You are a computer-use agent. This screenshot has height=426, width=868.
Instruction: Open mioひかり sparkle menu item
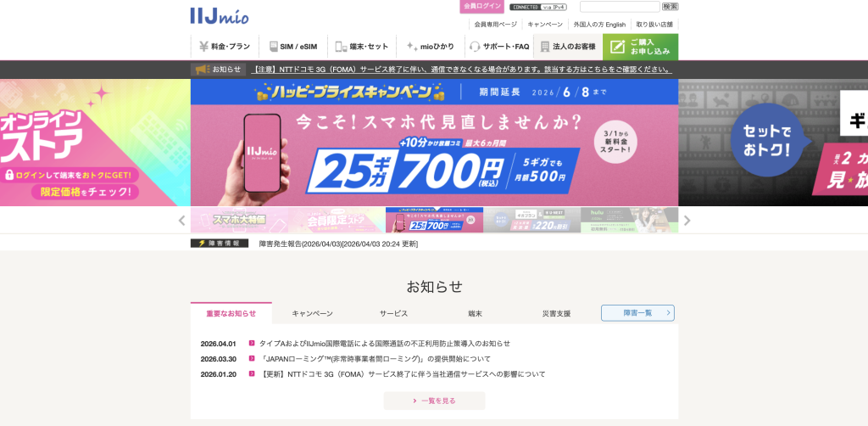[x=431, y=47]
